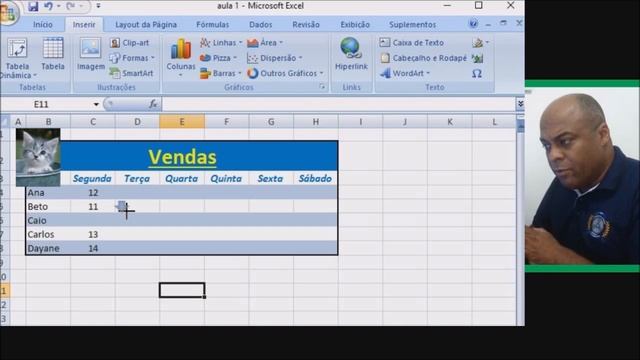The width and height of the screenshot is (640, 360).
Task: Select the cell containing Dayane
Action: click(x=48, y=248)
